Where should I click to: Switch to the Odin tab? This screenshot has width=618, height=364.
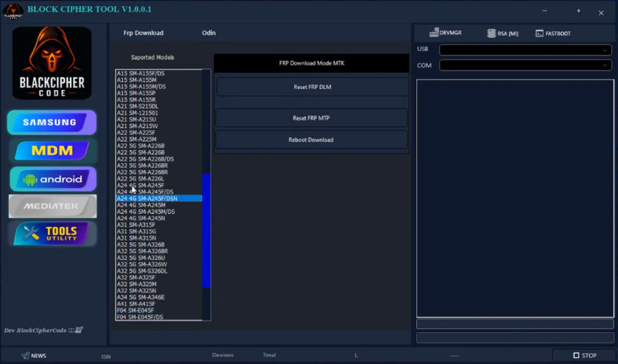point(209,34)
